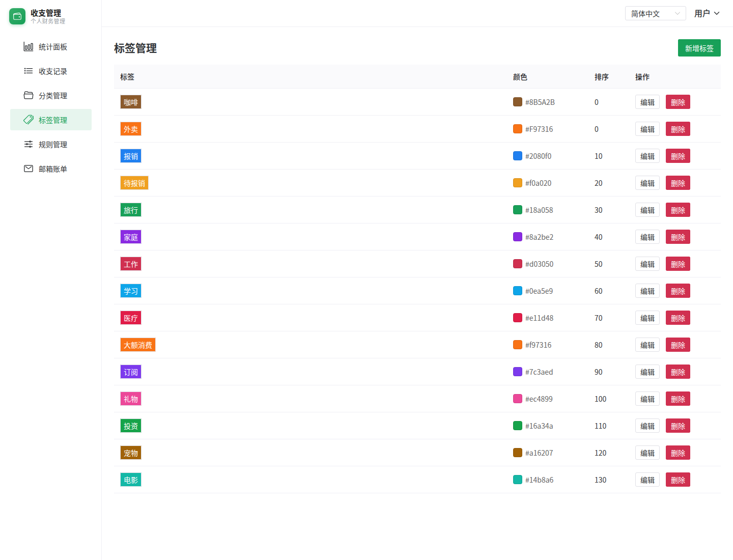Select 规则管理 in the sidebar
733x560 pixels.
(x=51, y=145)
